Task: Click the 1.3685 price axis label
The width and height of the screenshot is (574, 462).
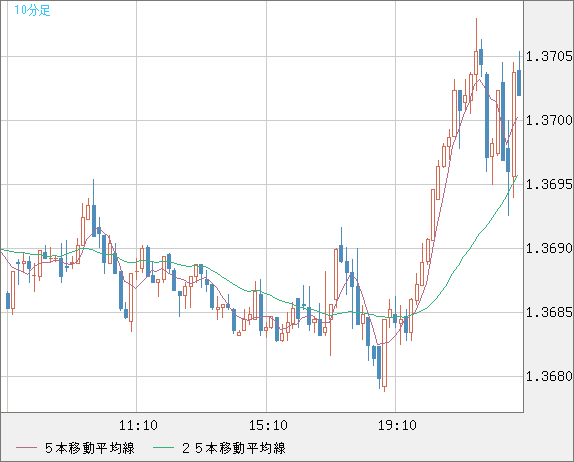Action: (x=549, y=313)
